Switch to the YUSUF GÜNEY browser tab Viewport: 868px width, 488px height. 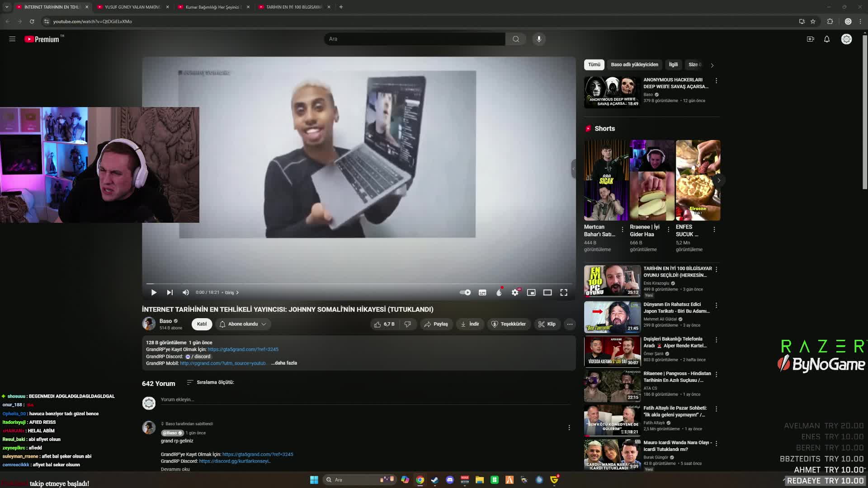tap(132, 7)
